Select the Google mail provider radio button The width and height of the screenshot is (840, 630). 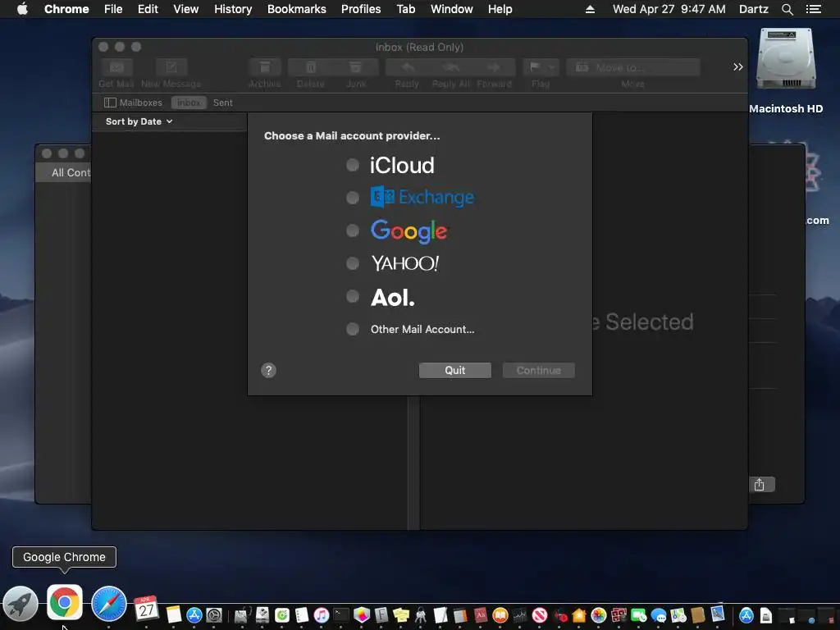(353, 231)
